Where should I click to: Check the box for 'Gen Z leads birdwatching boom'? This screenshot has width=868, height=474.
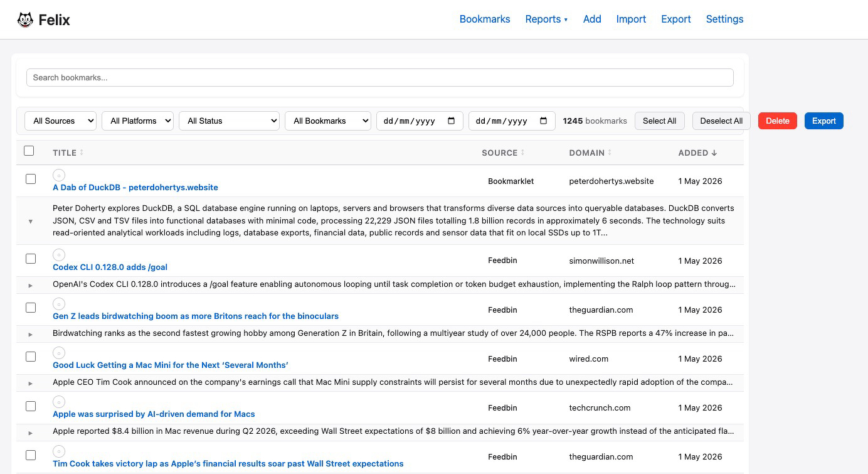[x=31, y=308]
